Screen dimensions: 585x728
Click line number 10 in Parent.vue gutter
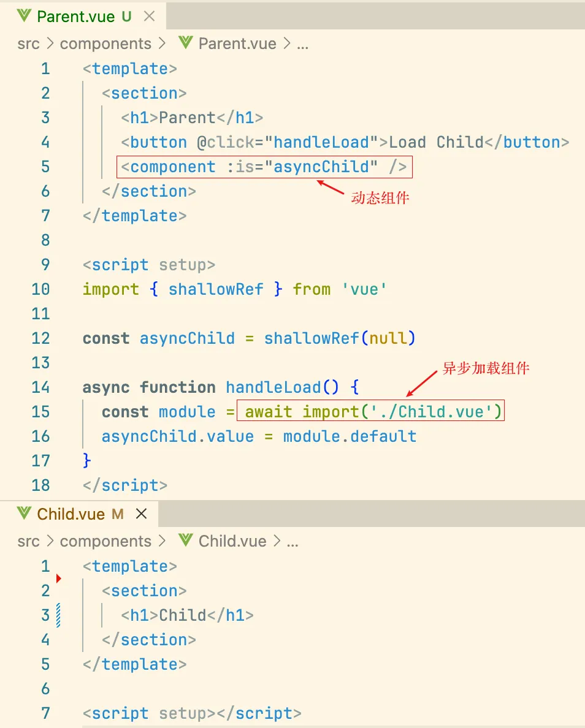(x=40, y=289)
